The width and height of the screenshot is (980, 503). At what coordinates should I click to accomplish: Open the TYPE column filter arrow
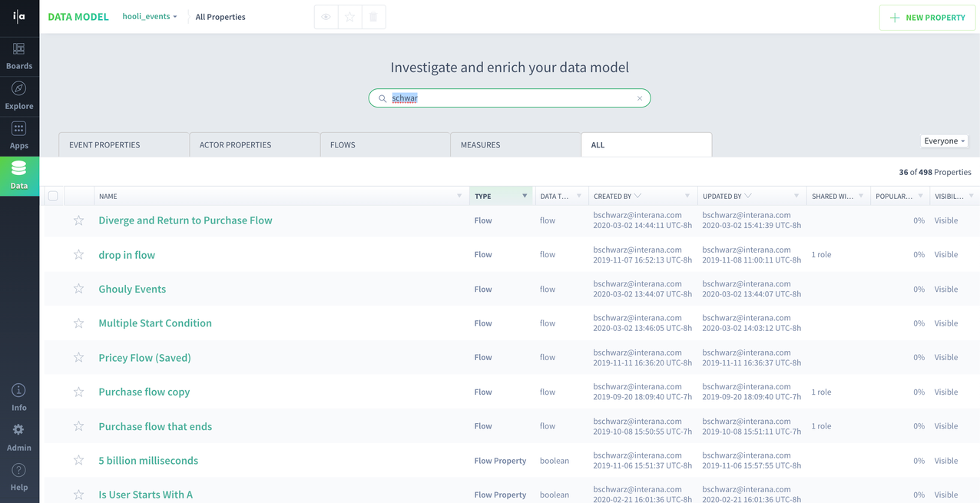click(525, 196)
